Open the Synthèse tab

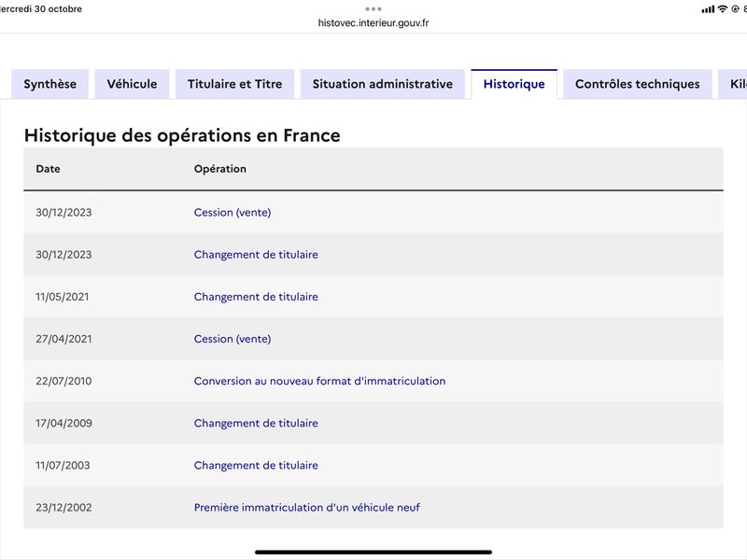tap(50, 84)
